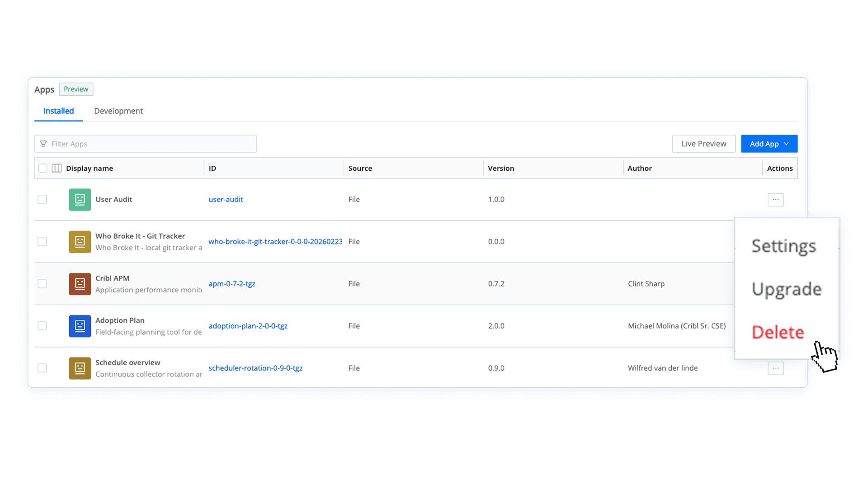Click the Who Broke It local git tracker description
Screen dimensions: 868x488
click(x=149, y=248)
